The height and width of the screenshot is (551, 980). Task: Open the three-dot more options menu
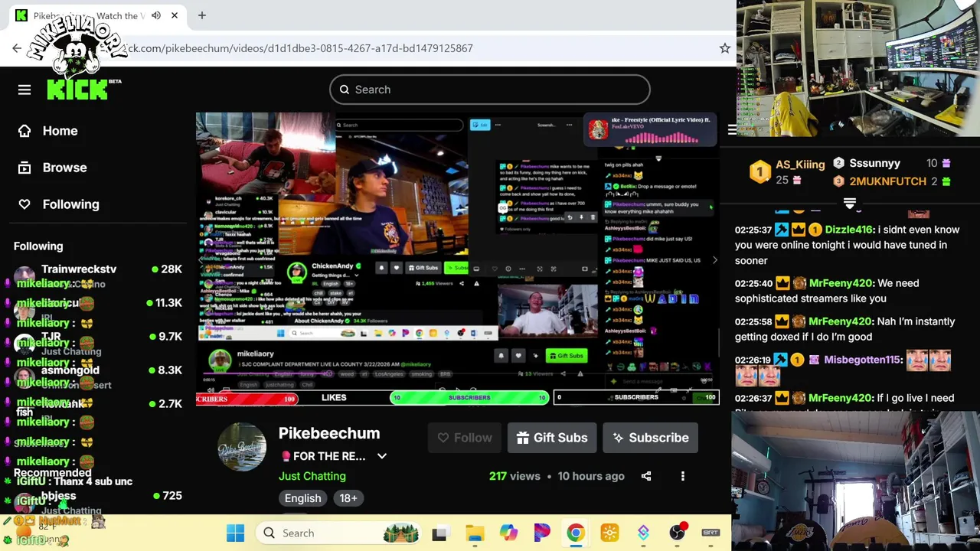[x=683, y=476]
